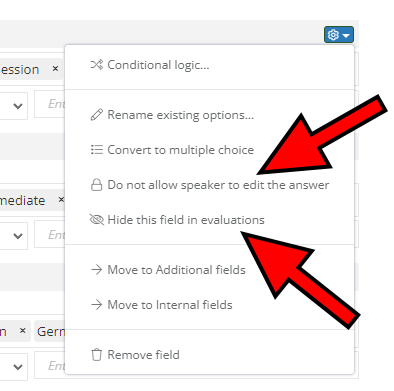Click the trash icon for Remove field
This screenshot has width=394, height=391.
coord(97,355)
